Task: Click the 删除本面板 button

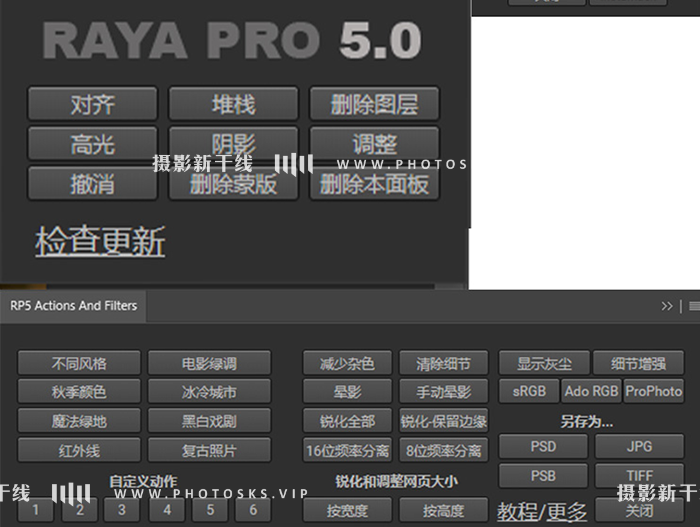Action: (375, 184)
